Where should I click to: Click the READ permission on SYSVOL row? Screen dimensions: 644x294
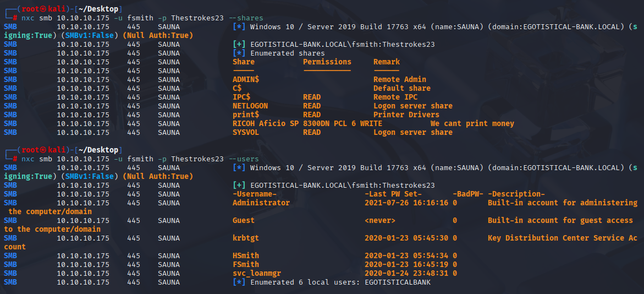[x=312, y=132]
